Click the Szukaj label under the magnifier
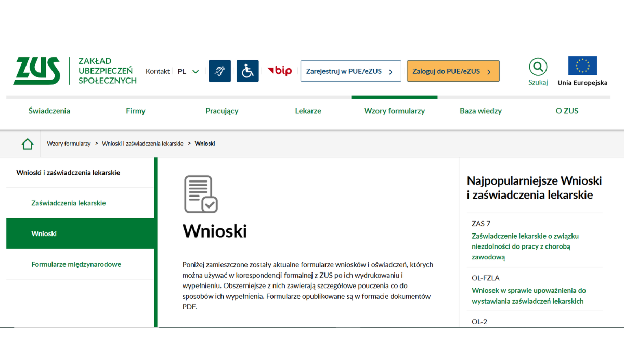The height and width of the screenshot is (364, 624). click(538, 82)
